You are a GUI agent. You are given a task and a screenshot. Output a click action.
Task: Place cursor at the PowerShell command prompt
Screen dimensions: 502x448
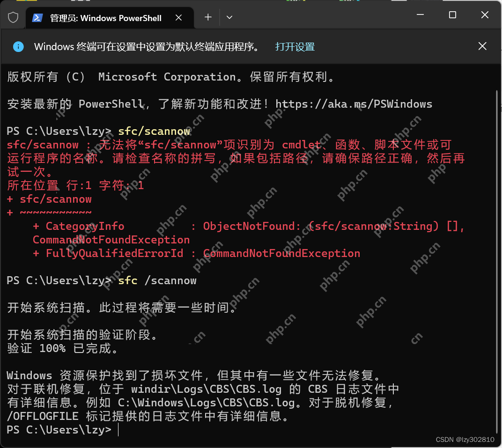click(118, 430)
